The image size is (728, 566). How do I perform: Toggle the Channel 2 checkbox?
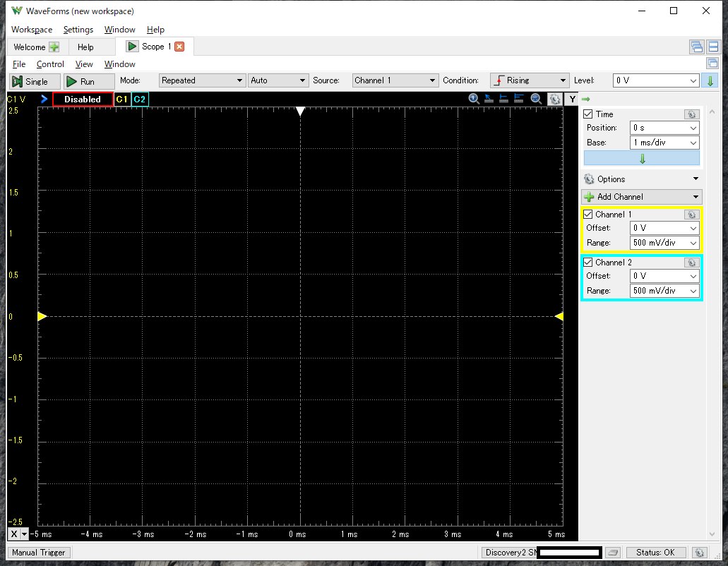(x=587, y=263)
